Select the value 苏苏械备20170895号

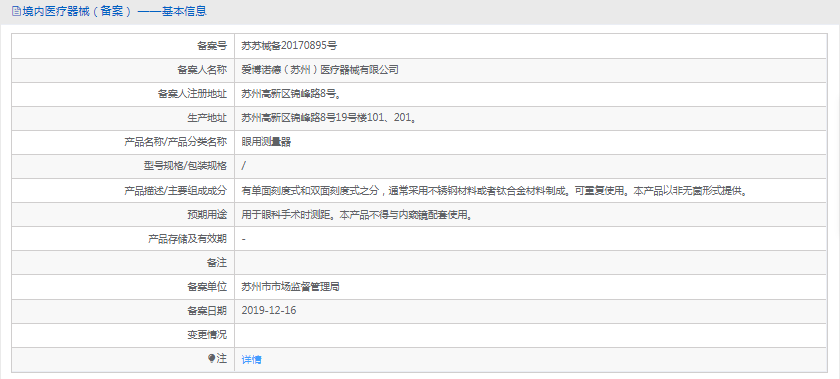coord(289,46)
